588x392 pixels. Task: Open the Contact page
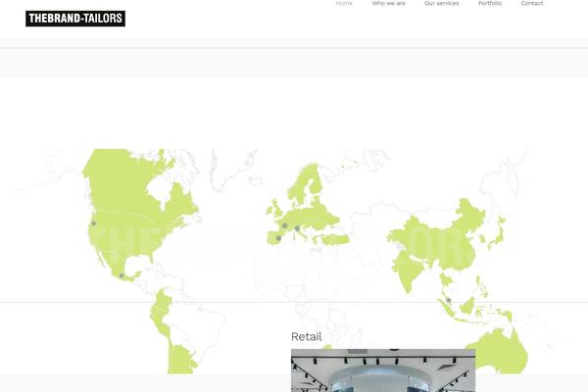coord(532,3)
